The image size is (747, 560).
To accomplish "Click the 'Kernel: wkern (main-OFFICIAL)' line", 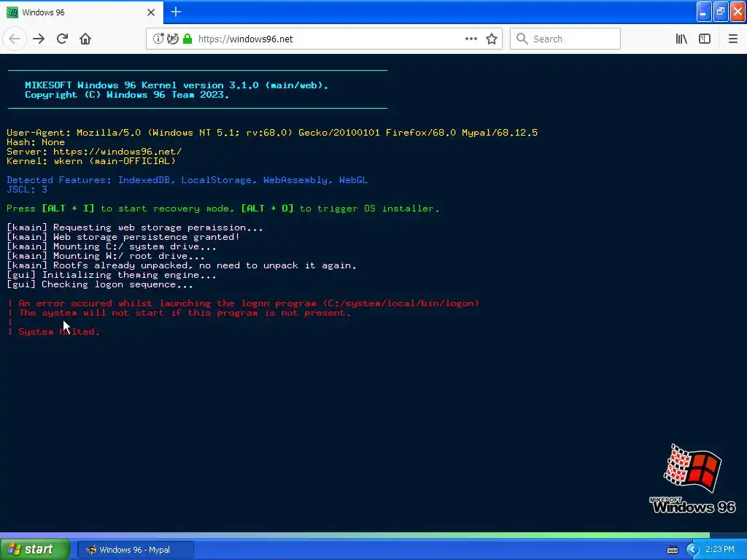I will [x=91, y=161].
